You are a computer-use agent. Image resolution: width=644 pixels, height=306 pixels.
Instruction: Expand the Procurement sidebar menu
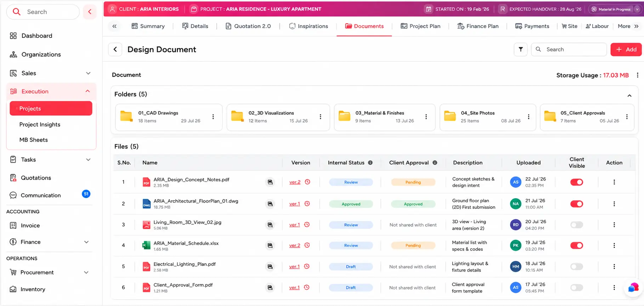(x=86, y=272)
